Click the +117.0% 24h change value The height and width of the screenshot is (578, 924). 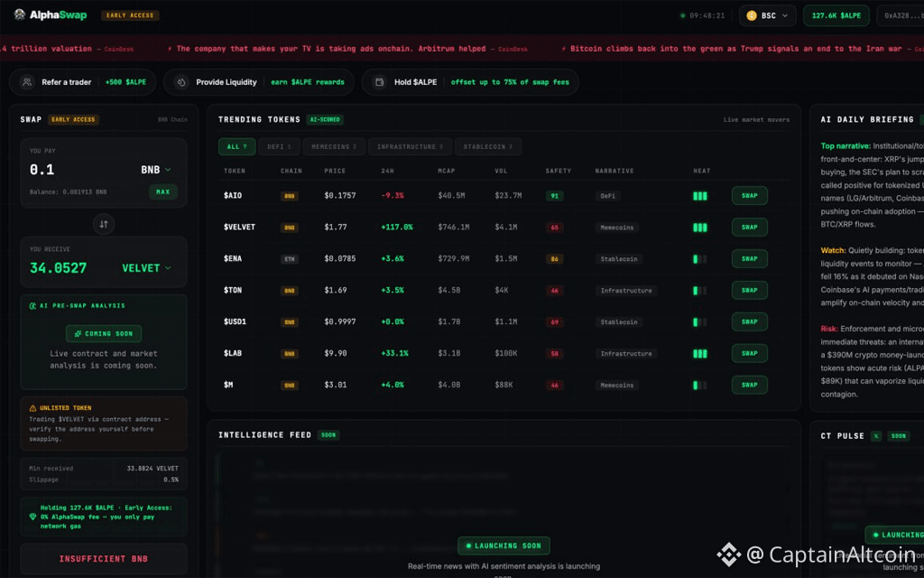point(397,227)
